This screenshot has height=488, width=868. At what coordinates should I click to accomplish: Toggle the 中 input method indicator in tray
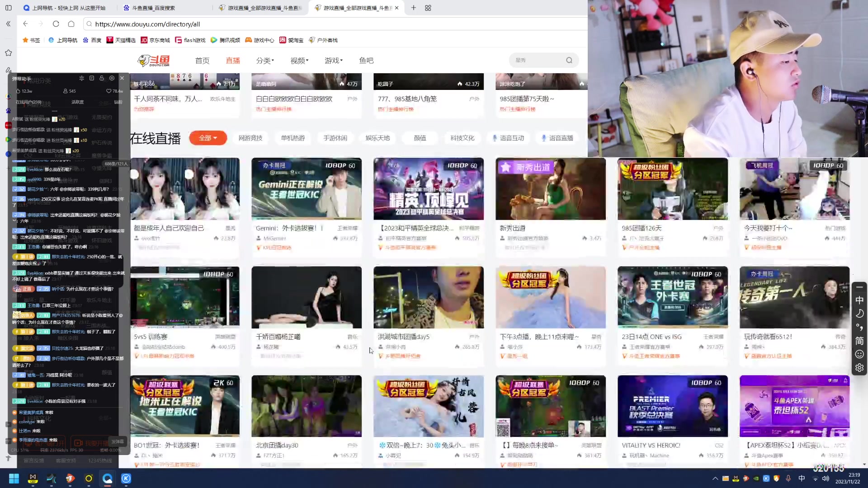tap(802, 479)
